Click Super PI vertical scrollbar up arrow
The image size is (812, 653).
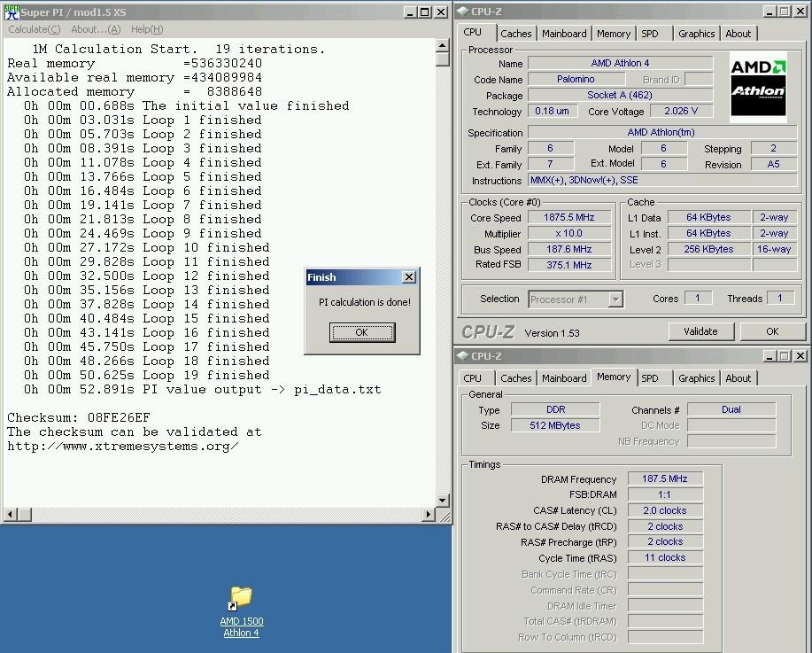point(442,45)
